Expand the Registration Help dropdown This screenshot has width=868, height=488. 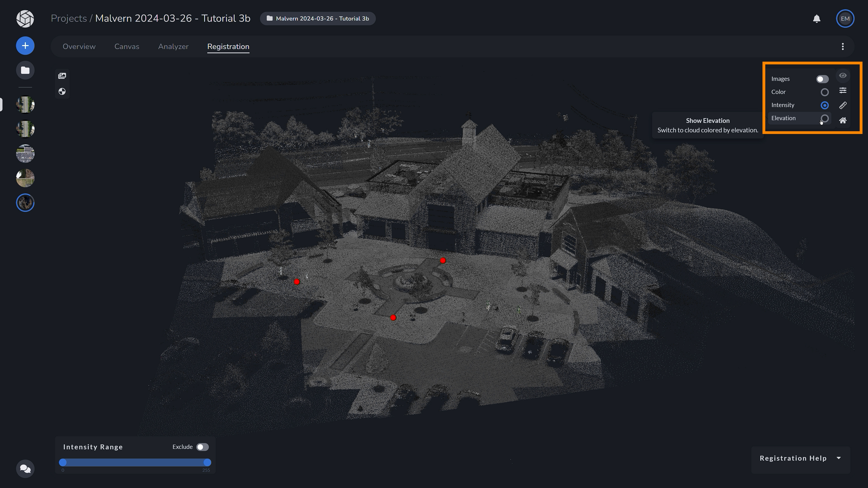[839, 458]
